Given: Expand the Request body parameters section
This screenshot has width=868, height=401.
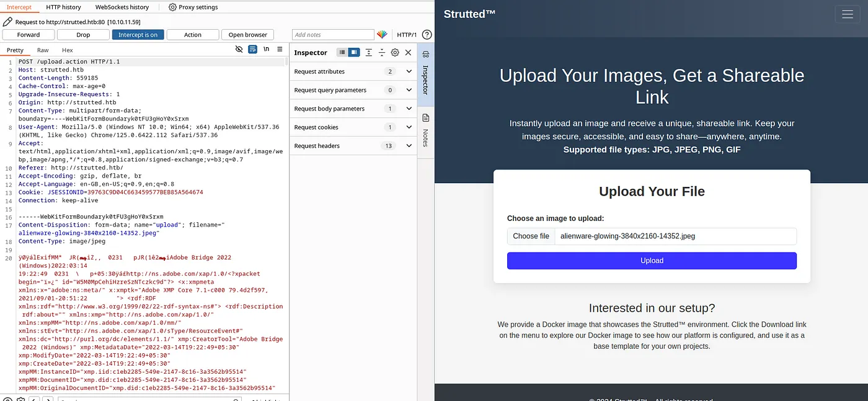Looking at the screenshot, I should pos(409,109).
